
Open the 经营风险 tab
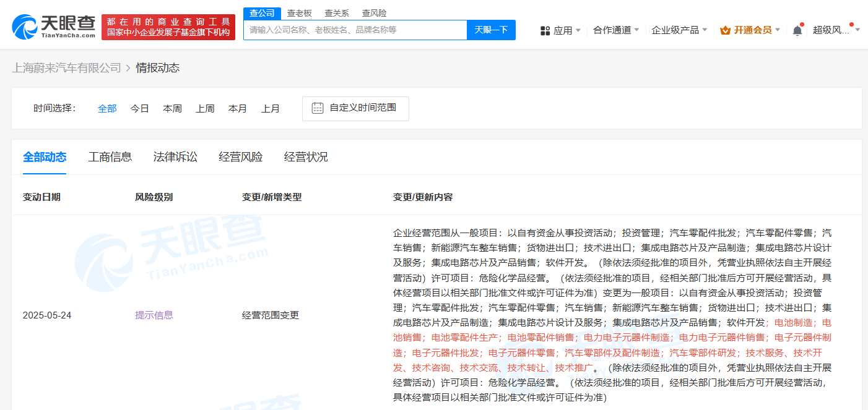(241, 157)
